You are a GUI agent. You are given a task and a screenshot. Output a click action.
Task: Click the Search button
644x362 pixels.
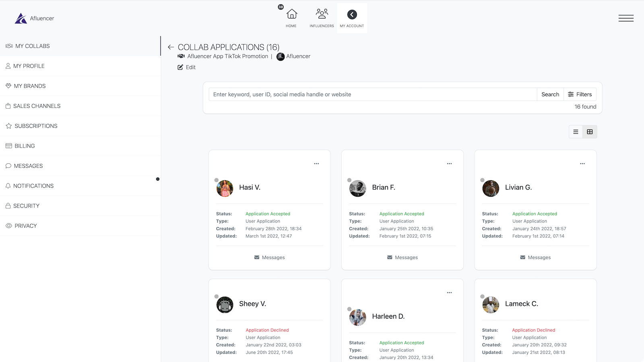tap(550, 95)
